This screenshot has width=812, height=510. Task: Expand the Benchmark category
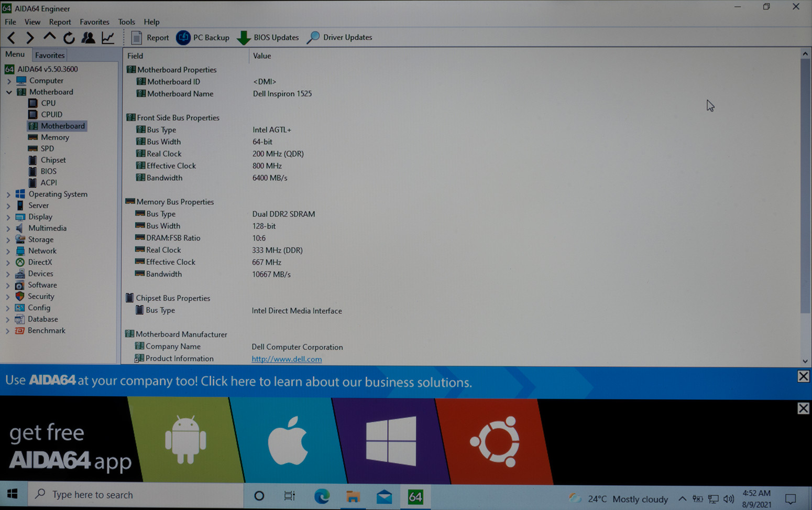pyautogui.click(x=8, y=331)
